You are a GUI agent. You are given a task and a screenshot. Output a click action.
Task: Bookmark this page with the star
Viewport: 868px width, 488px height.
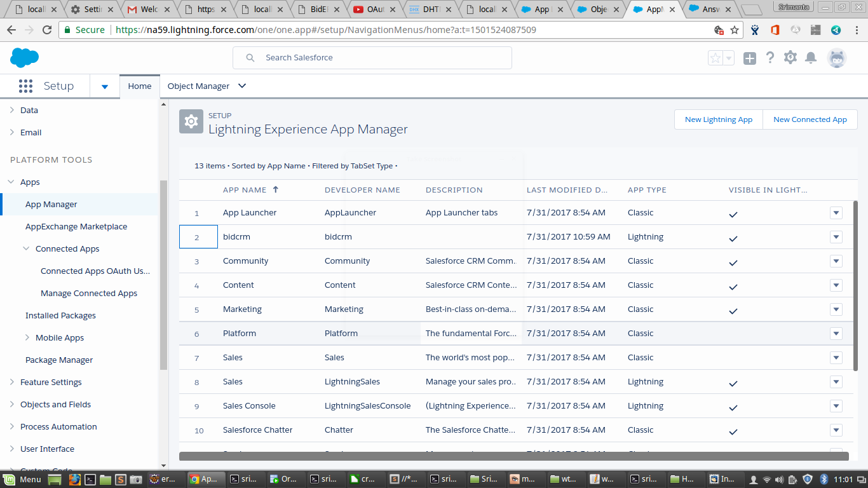coord(735,30)
